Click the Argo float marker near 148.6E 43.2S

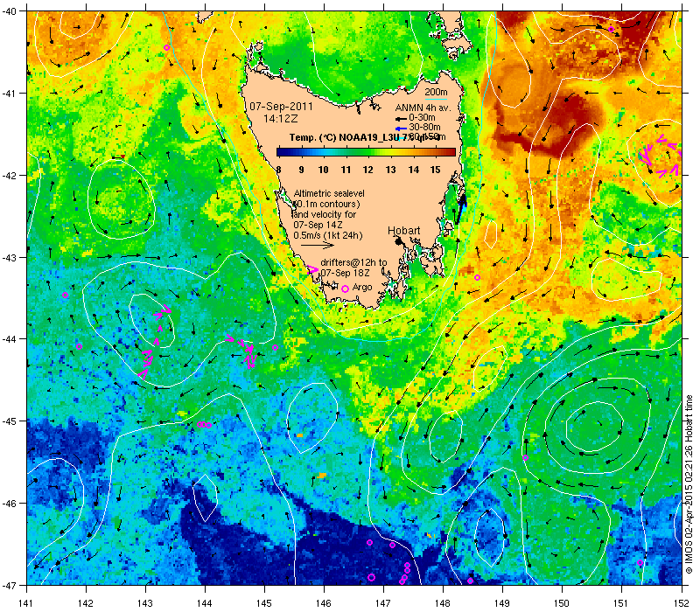(477, 277)
